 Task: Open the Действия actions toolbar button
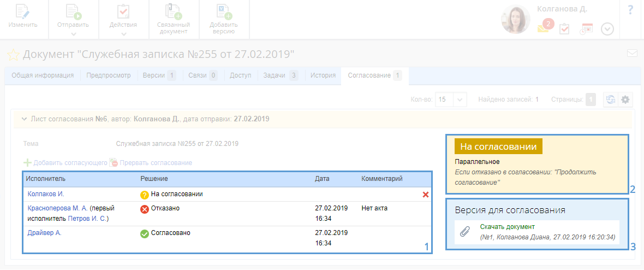[123, 20]
